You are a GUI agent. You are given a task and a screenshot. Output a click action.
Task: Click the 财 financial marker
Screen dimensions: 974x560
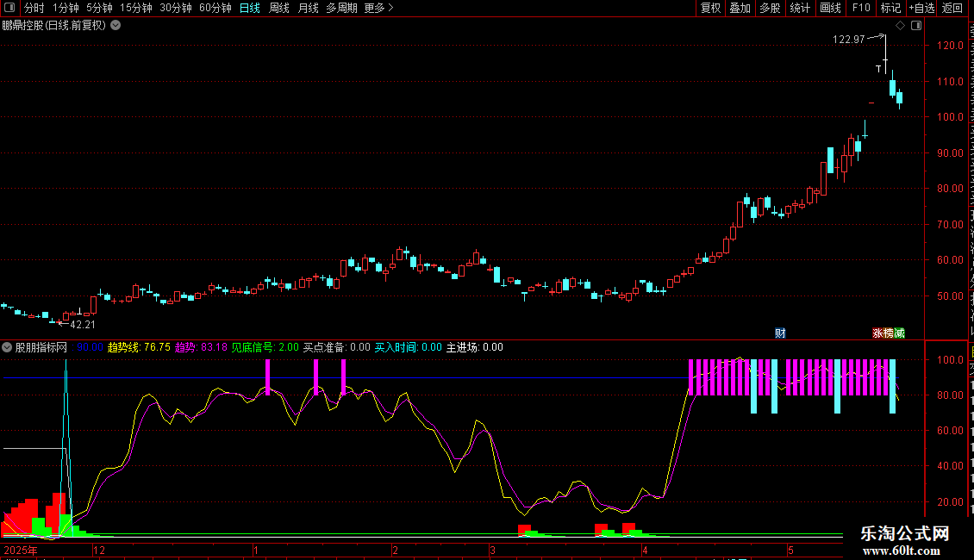(x=780, y=333)
